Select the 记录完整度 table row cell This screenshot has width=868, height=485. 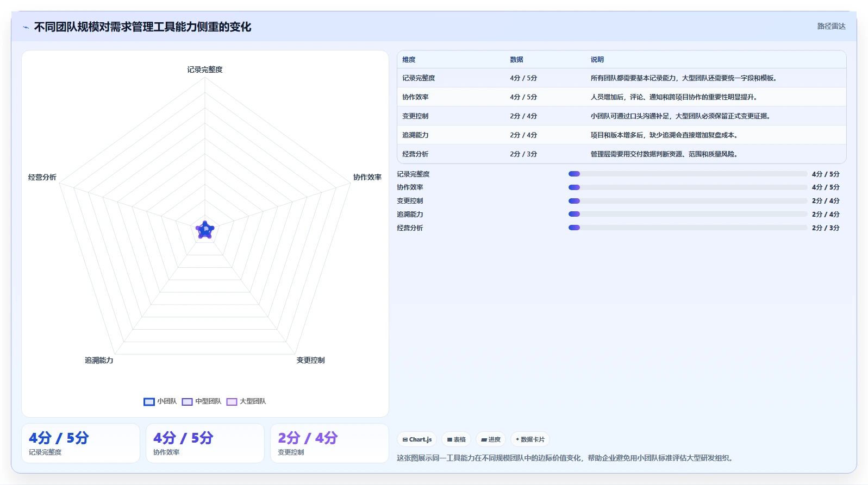[419, 78]
